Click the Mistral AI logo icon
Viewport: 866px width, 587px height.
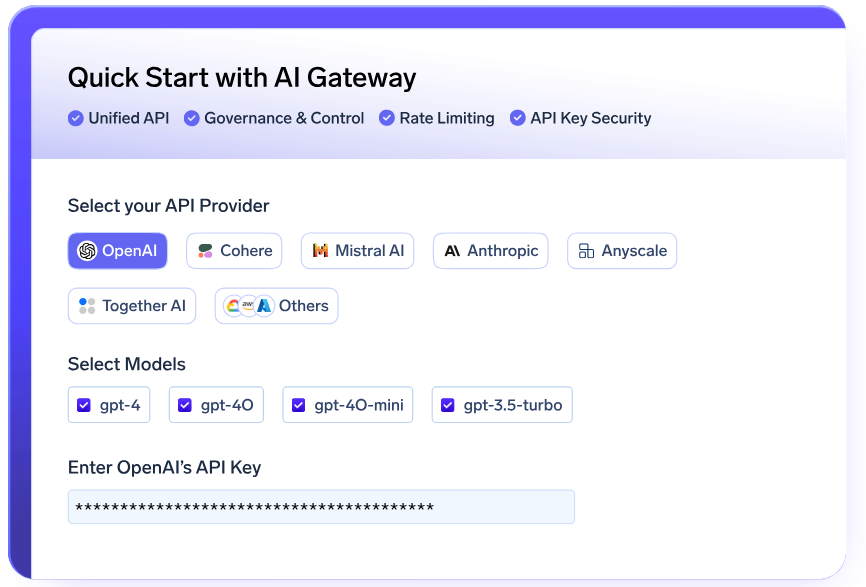pyautogui.click(x=320, y=251)
